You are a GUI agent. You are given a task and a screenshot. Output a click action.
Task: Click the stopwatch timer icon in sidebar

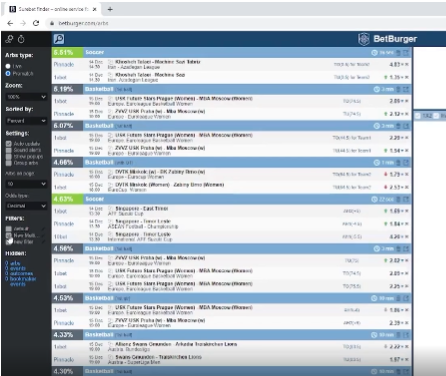[21, 39]
